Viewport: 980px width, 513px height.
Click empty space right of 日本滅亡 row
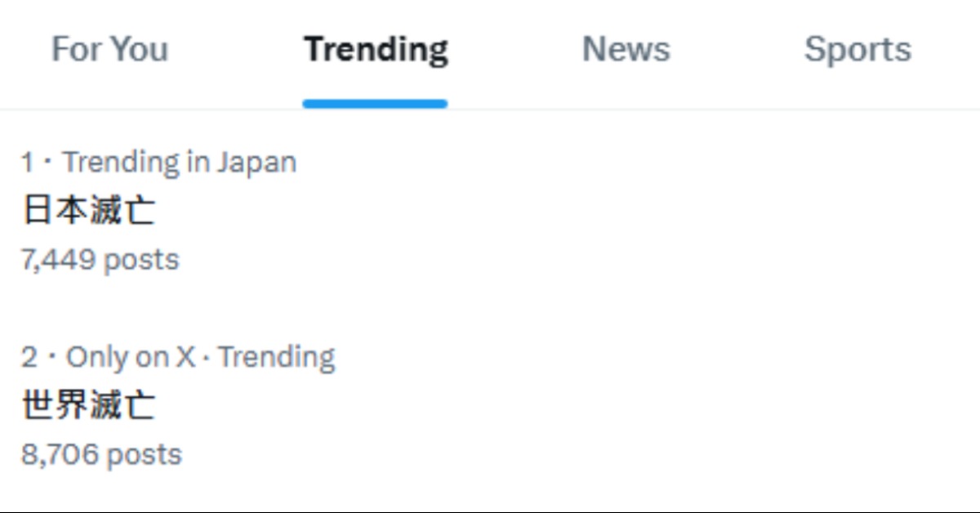pyautogui.click(x=572, y=211)
